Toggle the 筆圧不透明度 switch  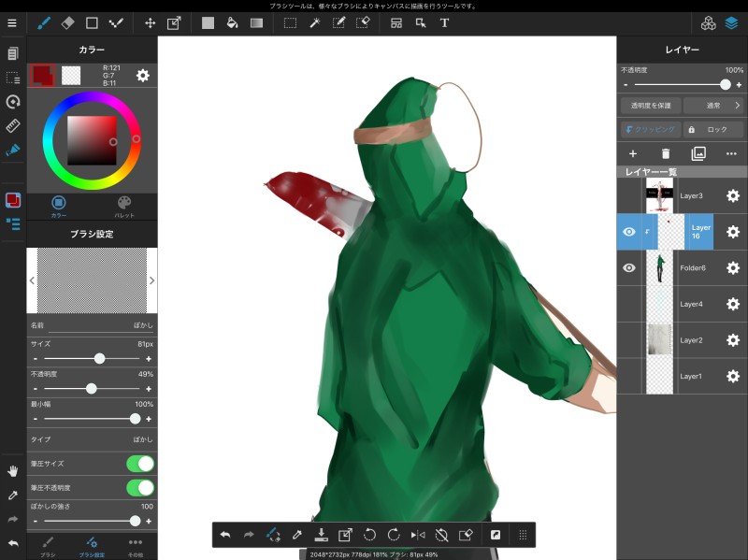click(x=139, y=487)
